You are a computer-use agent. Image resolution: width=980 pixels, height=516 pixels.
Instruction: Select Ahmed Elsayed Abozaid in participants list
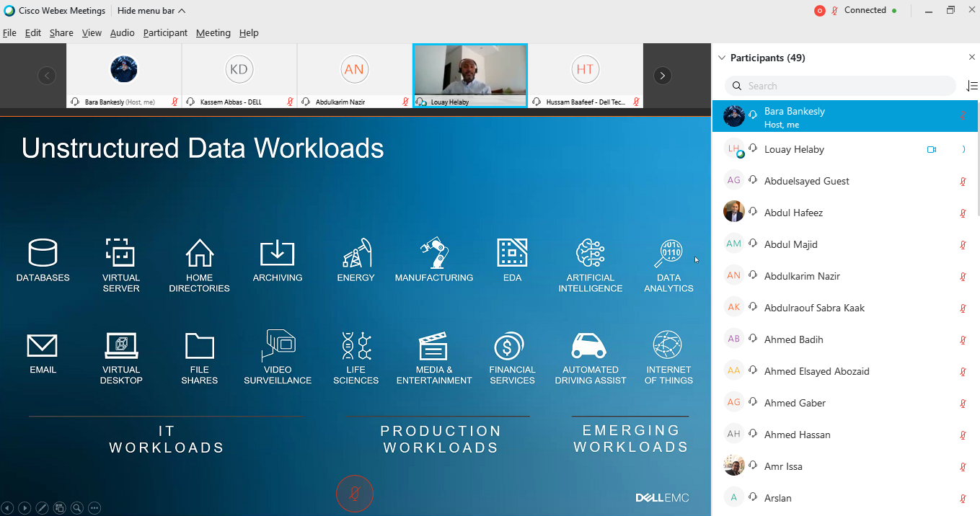pyautogui.click(x=845, y=371)
